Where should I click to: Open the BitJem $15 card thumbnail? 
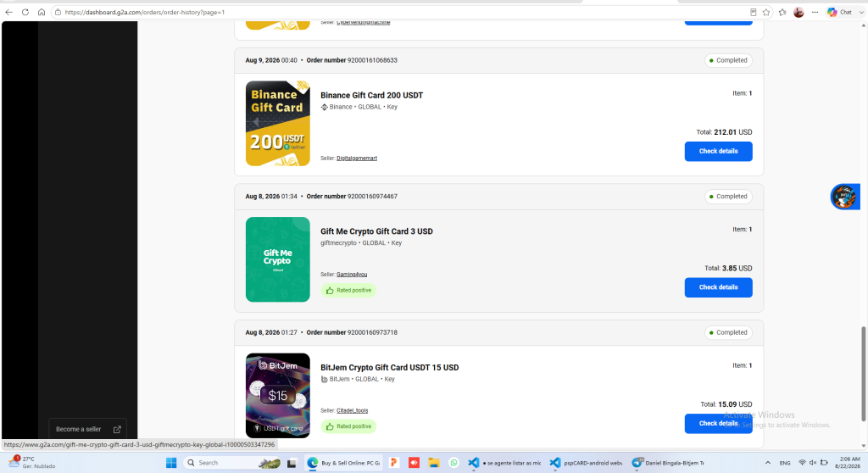click(278, 396)
